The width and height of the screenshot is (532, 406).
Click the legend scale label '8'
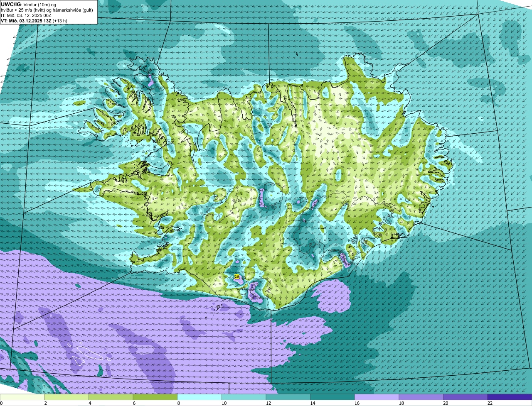(178, 403)
